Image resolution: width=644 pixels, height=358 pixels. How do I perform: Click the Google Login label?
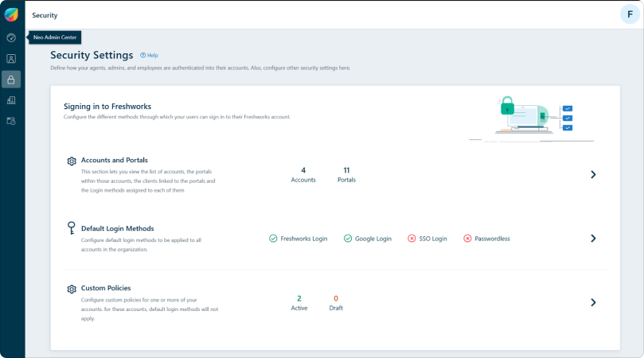[373, 239]
